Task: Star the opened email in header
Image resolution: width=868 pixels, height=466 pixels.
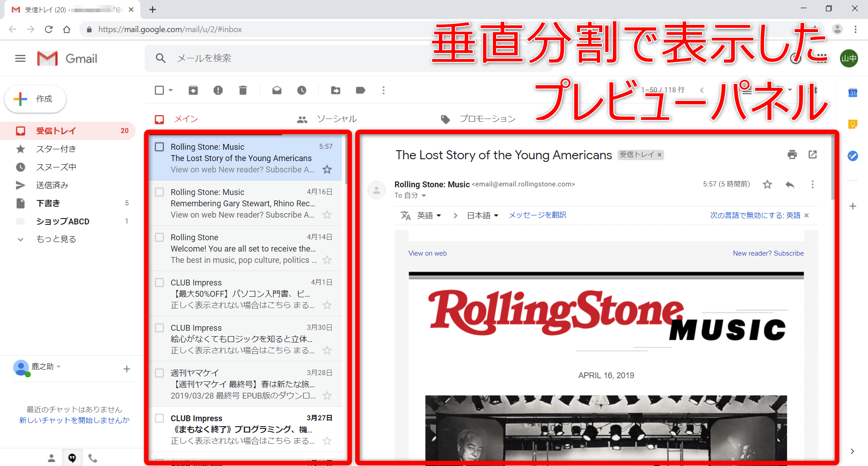Action: point(767,185)
